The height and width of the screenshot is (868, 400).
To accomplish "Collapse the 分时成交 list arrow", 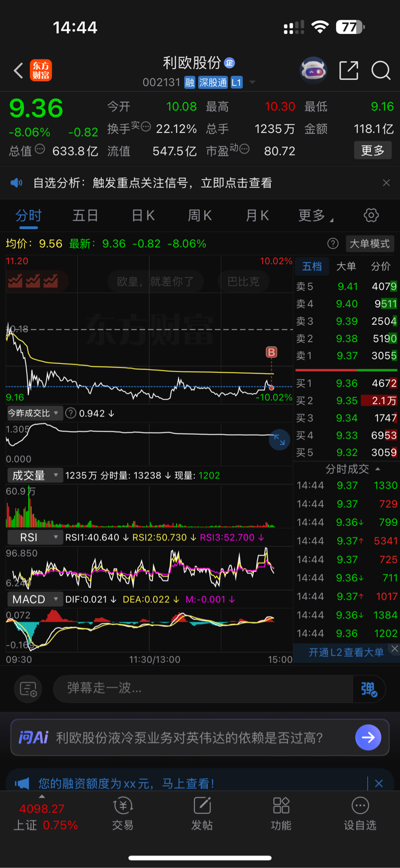I will pyautogui.click(x=378, y=469).
